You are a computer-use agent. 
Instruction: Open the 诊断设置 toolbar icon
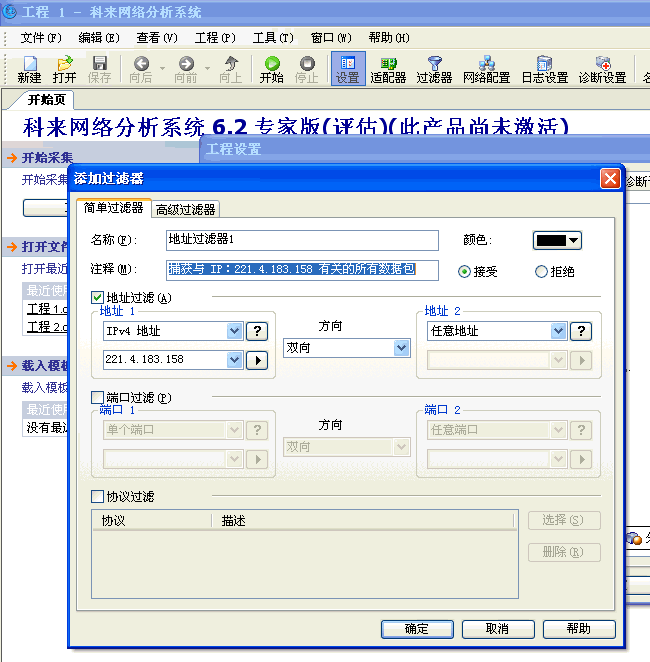(602, 69)
